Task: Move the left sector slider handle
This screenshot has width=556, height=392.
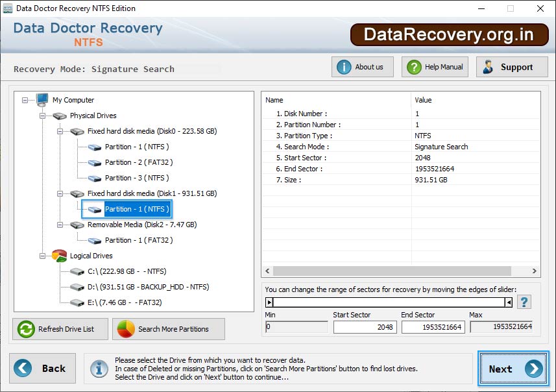Action: [x=269, y=302]
